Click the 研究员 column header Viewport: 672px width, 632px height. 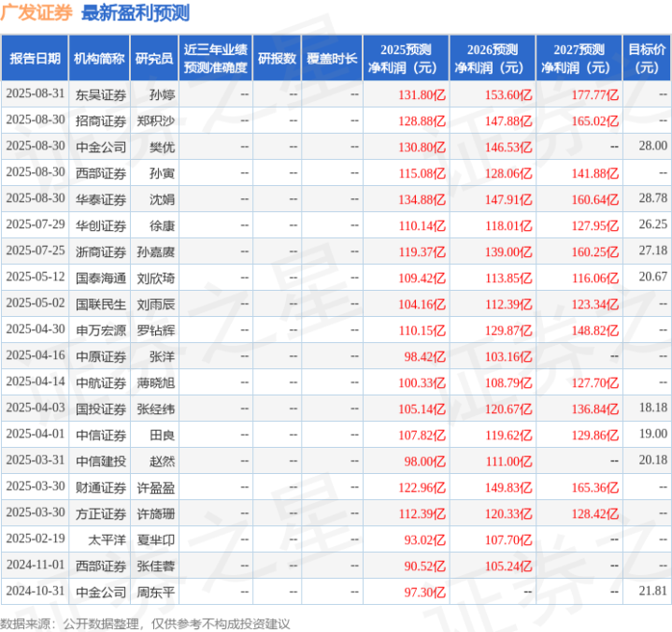(154, 58)
